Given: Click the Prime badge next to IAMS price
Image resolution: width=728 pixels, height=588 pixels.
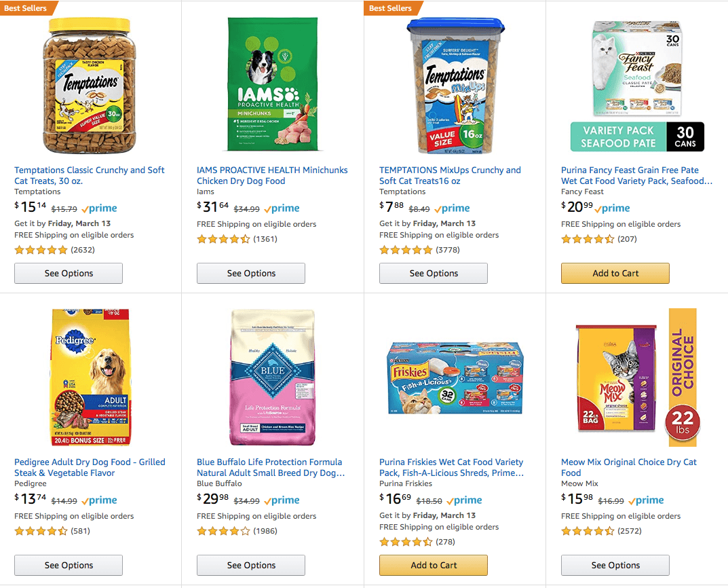Looking at the screenshot, I should (x=282, y=208).
